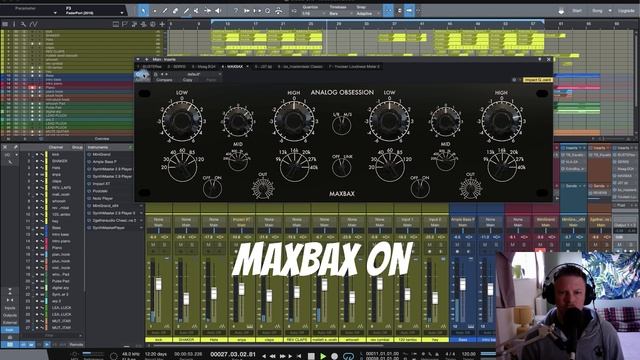Click the tempo value 120.00
This screenshot has height=360, width=640.
[x=469, y=354]
